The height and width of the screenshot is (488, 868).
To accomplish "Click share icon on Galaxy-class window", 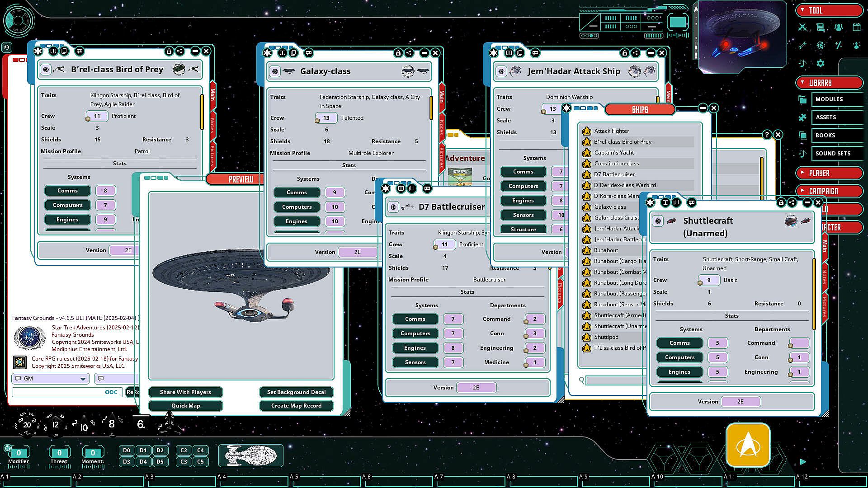I will coord(409,53).
